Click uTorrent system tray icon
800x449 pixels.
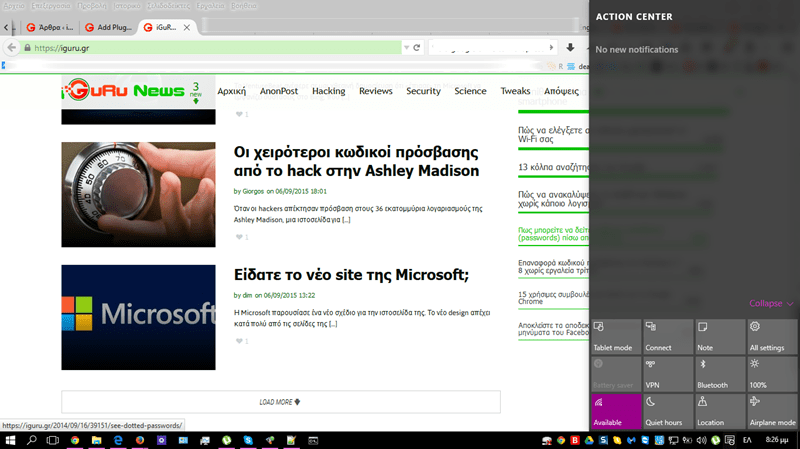[715, 440]
